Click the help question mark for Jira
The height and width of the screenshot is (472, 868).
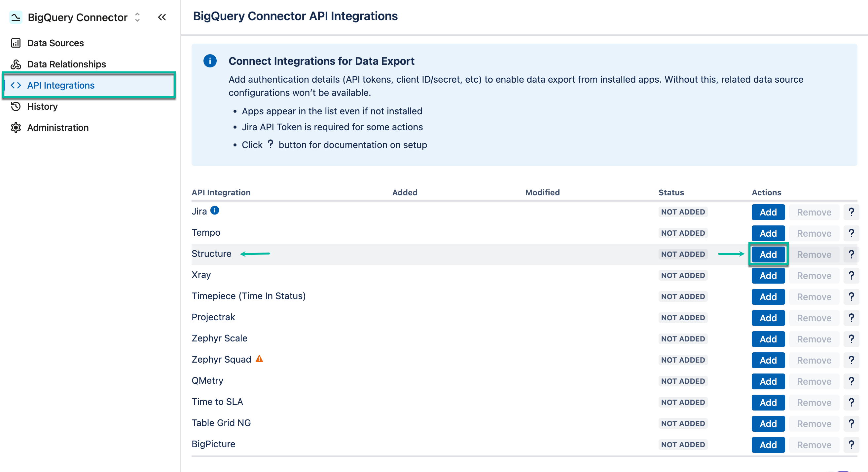pos(851,212)
